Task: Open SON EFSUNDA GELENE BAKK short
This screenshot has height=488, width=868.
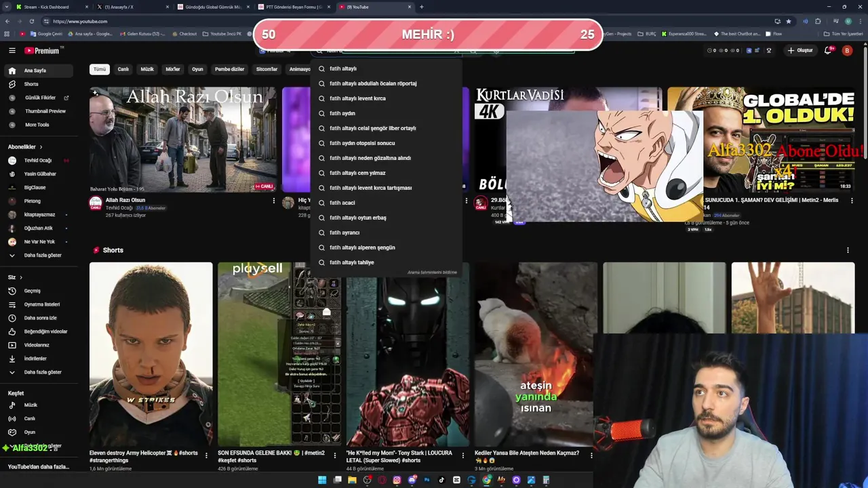Action: (279, 354)
